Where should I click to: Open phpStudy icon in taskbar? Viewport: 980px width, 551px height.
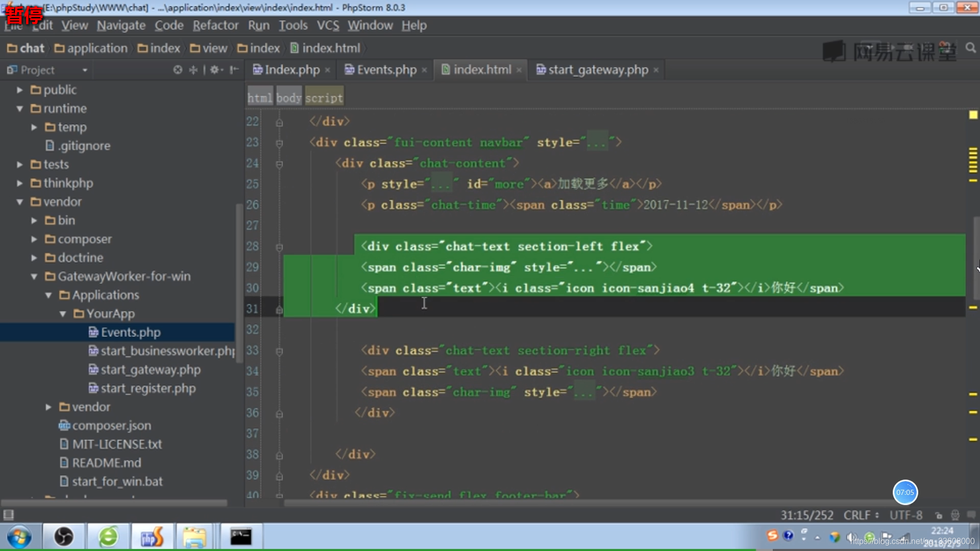152,537
